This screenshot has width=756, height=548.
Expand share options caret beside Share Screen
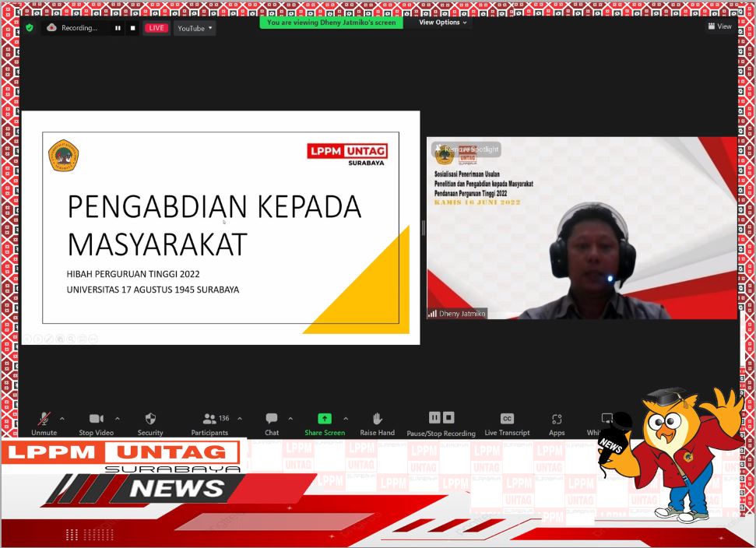[x=346, y=418]
